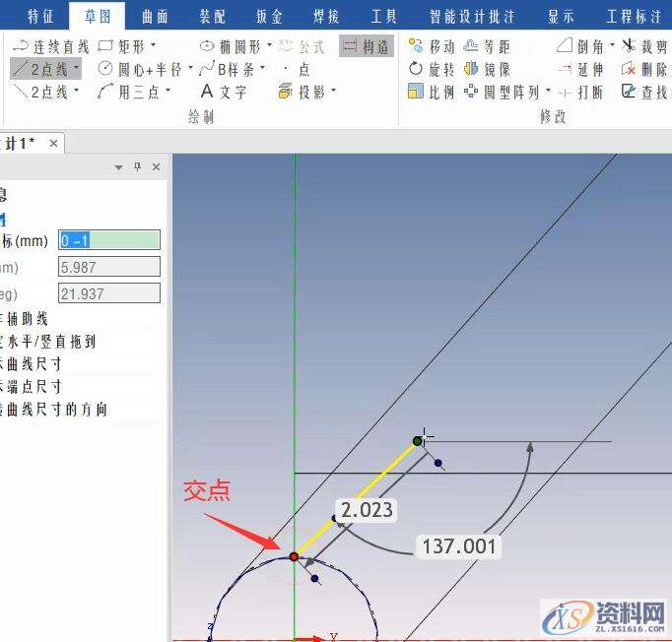Expand the highlighted 2点线 dropdown arrow
Screen dimensions: 672x642
77,67
